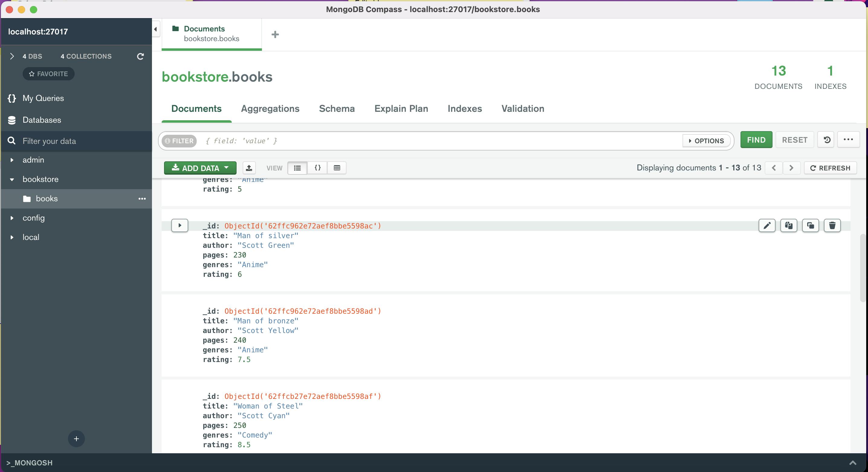The height and width of the screenshot is (472, 868).
Task: Expand the bookstore database tree item
Action: click(11, 179)
